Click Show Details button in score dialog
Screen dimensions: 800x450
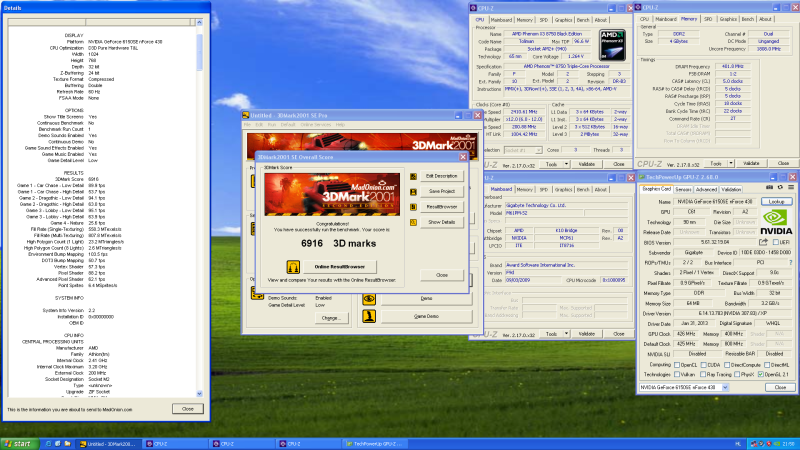tap(441, 221)
